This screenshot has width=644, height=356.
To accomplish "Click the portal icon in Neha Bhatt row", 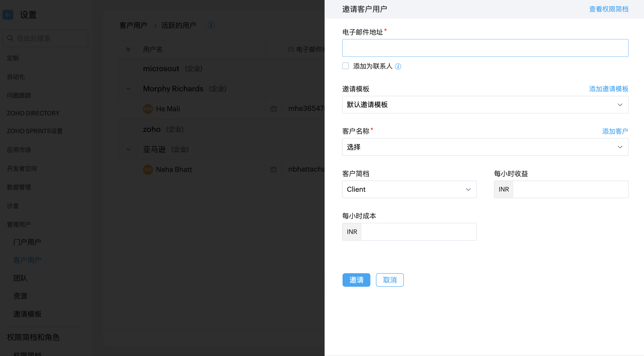I will [x=273, y=170].
